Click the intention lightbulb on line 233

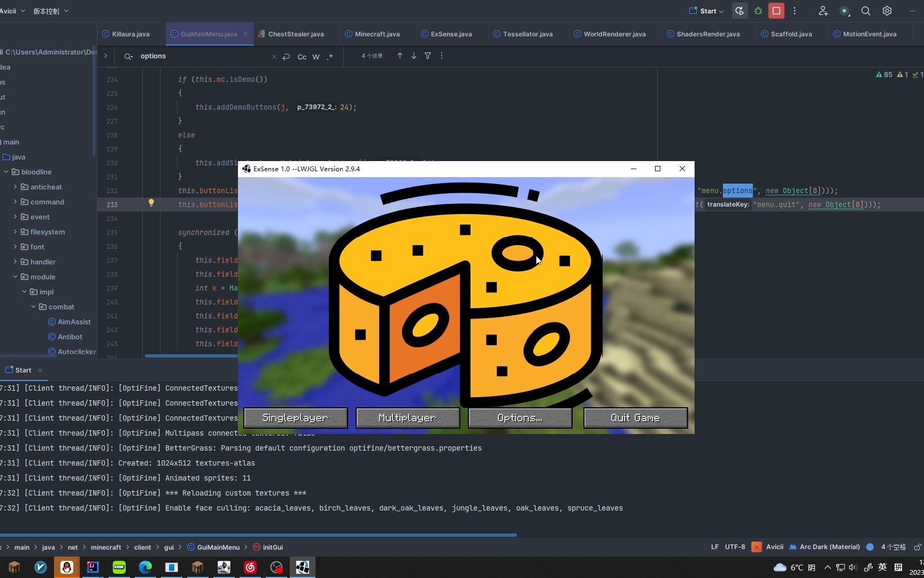[151, 203]
